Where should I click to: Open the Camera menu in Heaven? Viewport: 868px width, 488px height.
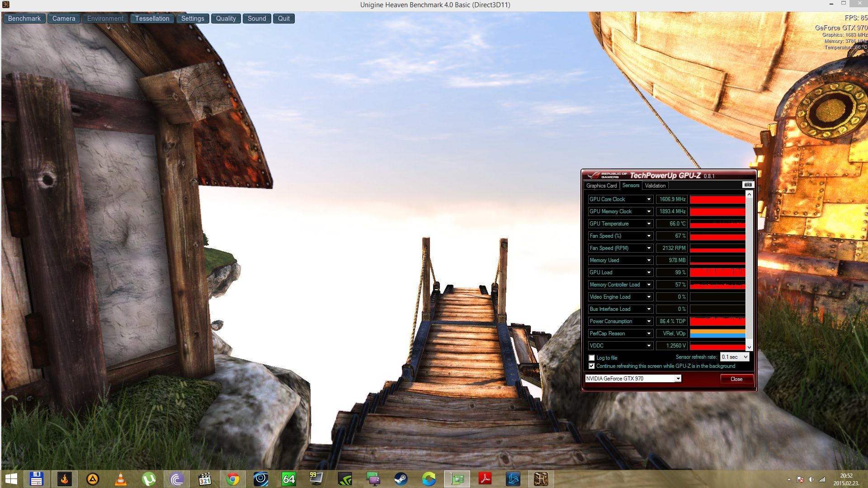click(x=64, y=19)
